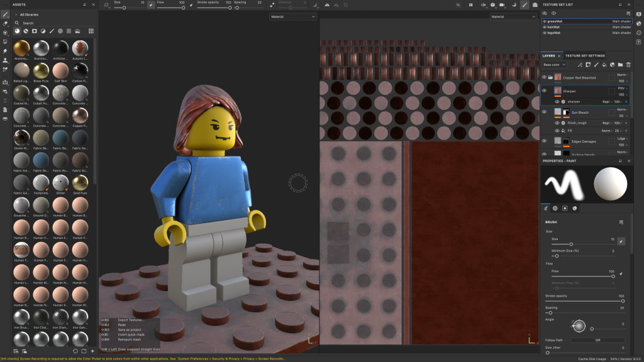Remove the finish_rough effect
Image resolution: width=644 pixels, height=362 pixels.
point(626,123)
